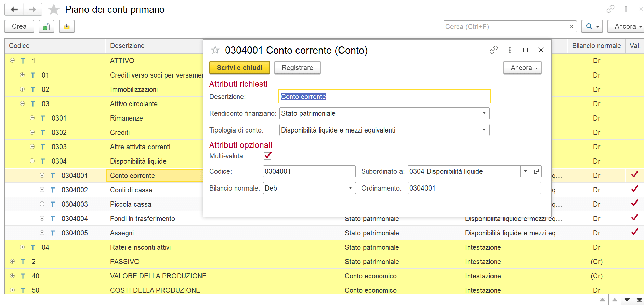Jump to the first row of the list
644x306 pixels.
(602, 300)
